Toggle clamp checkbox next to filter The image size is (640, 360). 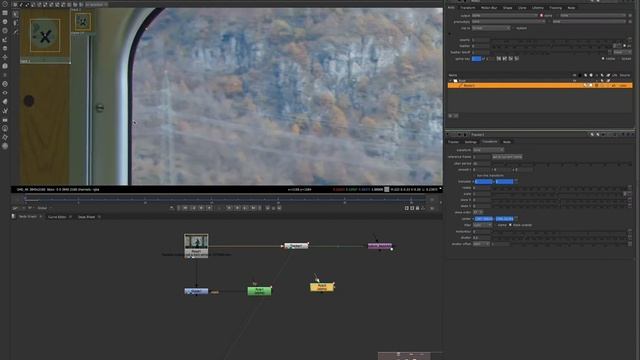click(x=495, y=225)
